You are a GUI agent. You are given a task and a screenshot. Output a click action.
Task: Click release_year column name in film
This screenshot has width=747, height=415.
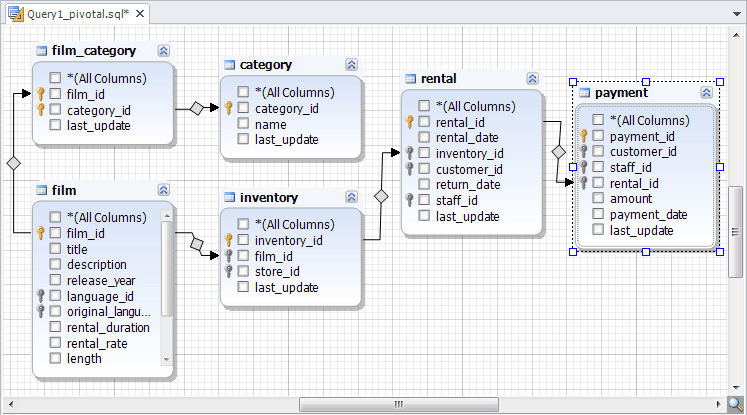pyautogui.click(x=101, y=280)
